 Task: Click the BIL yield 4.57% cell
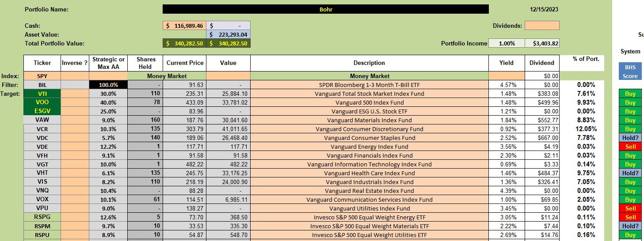point(507,85)
